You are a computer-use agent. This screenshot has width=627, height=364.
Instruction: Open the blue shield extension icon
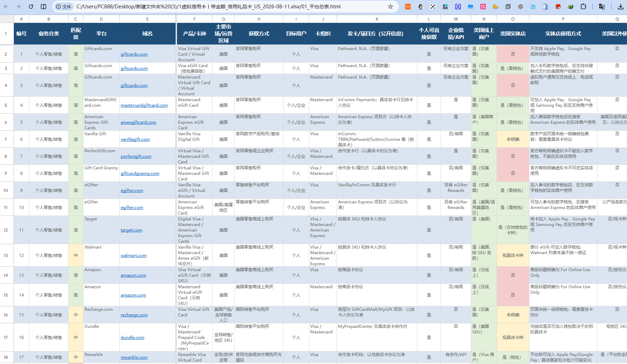(x=458, y=7)
